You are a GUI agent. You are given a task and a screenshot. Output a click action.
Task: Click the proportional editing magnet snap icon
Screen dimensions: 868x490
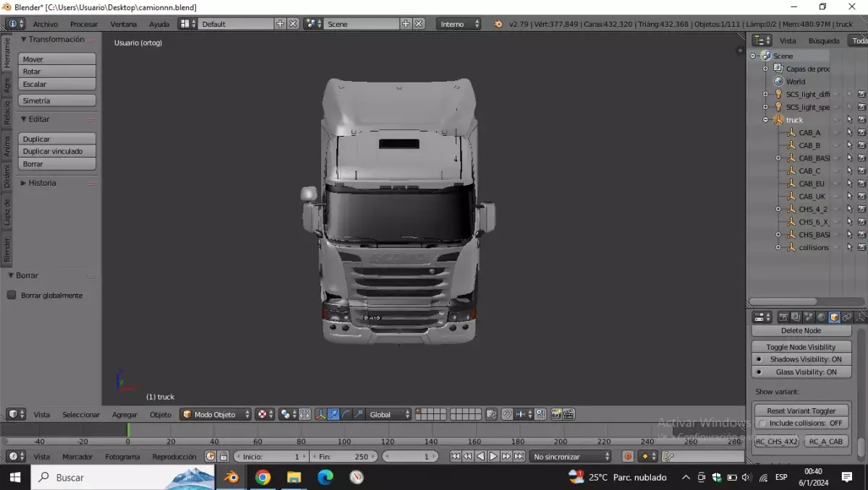point(506,414)
